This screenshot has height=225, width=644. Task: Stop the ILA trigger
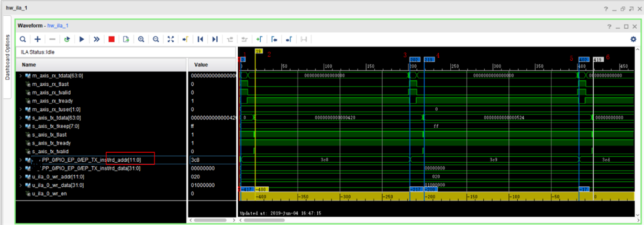pyautogui.click(x=112, y=39)
